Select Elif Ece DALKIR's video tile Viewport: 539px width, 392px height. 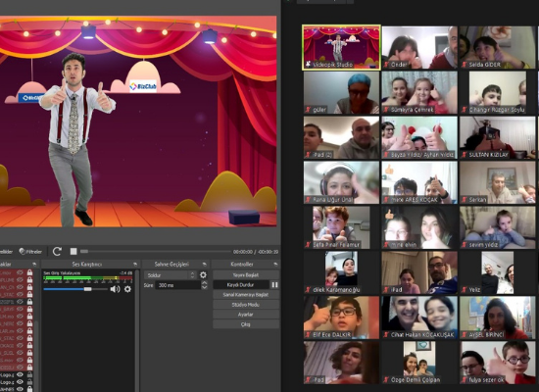(x=341, y=318)
